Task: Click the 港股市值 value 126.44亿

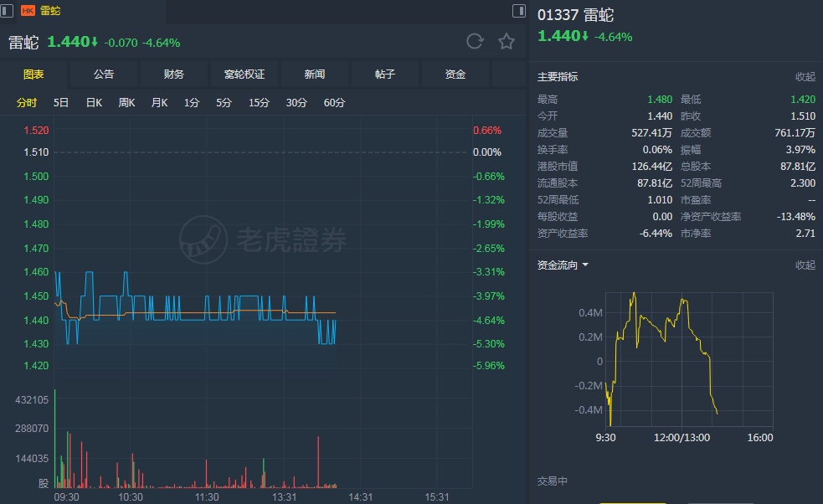Action: coord(652,167)
